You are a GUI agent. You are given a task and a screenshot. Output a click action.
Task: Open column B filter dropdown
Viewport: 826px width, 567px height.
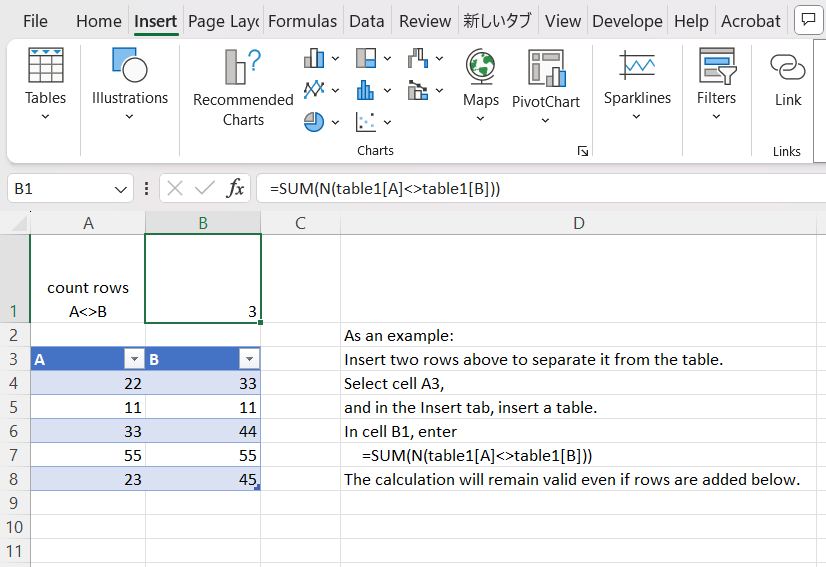249,359
